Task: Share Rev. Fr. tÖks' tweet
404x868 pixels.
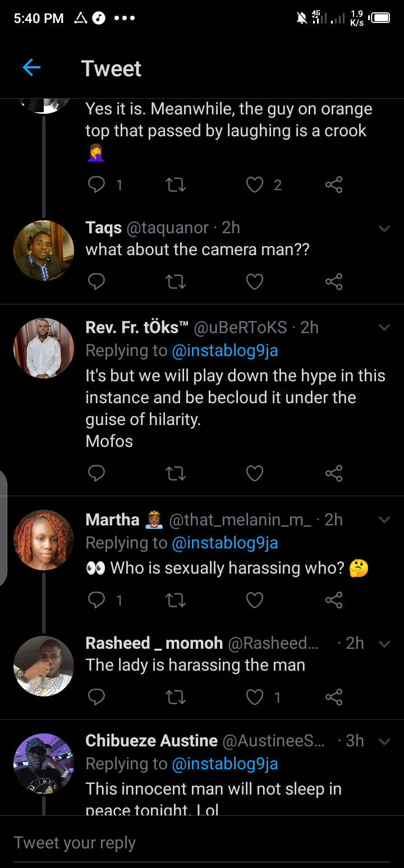Action: coord(334,474)
